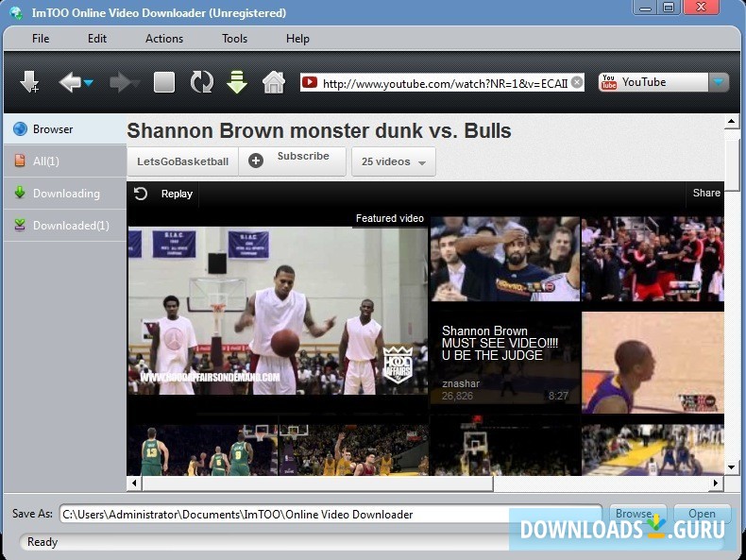Click the left horizontal scrollbar arrow
Image resolution: width=746 pixels, height=560 pixels.
click(x=134, y=484)
